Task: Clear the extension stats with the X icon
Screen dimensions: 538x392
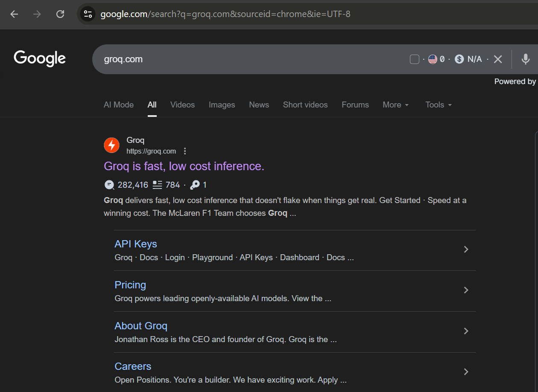Action: 497,59
